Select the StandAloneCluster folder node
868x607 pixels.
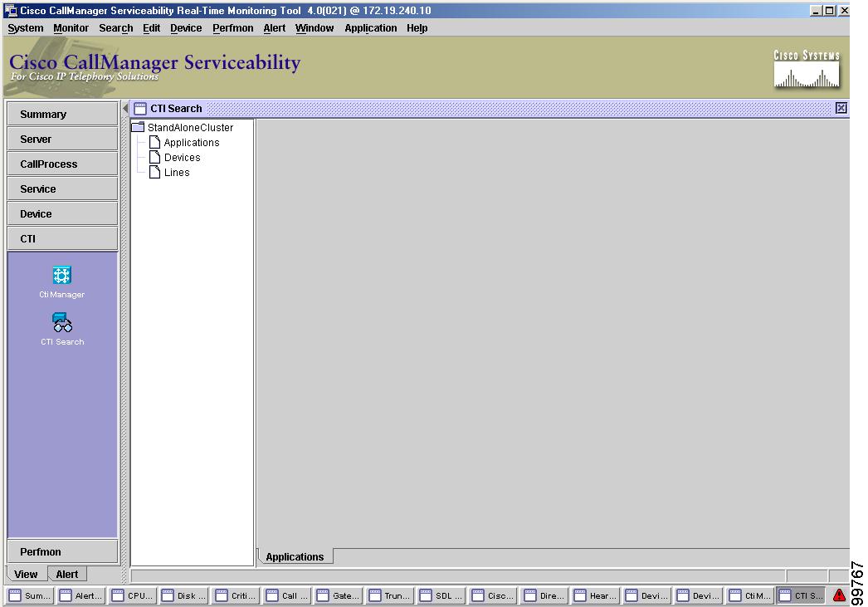pos(183,127)
